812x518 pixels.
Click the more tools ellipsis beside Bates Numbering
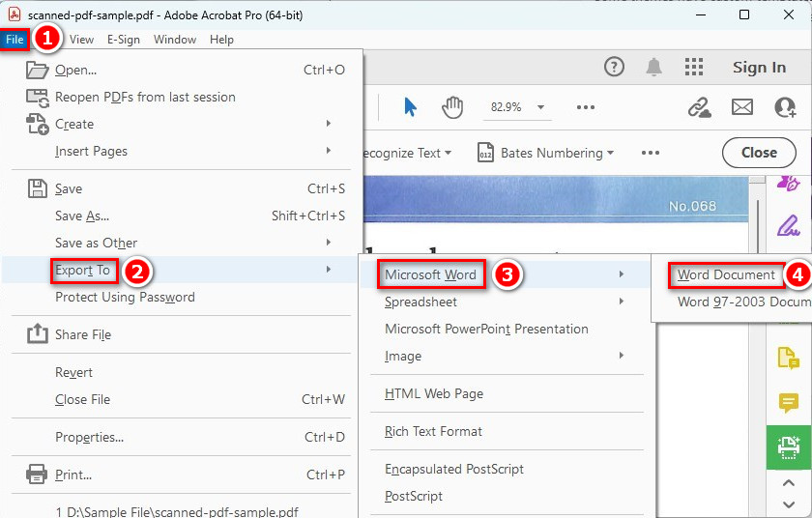[x=650, y=153]
